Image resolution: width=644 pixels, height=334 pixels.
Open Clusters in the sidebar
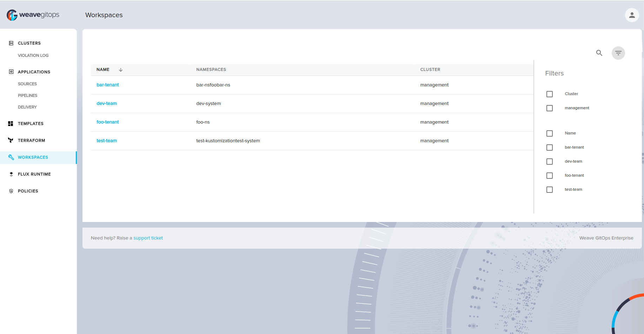point(29,43)
